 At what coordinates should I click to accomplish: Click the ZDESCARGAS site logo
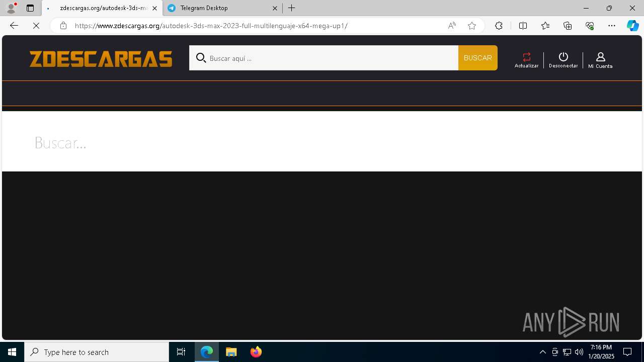coord(101,59)
